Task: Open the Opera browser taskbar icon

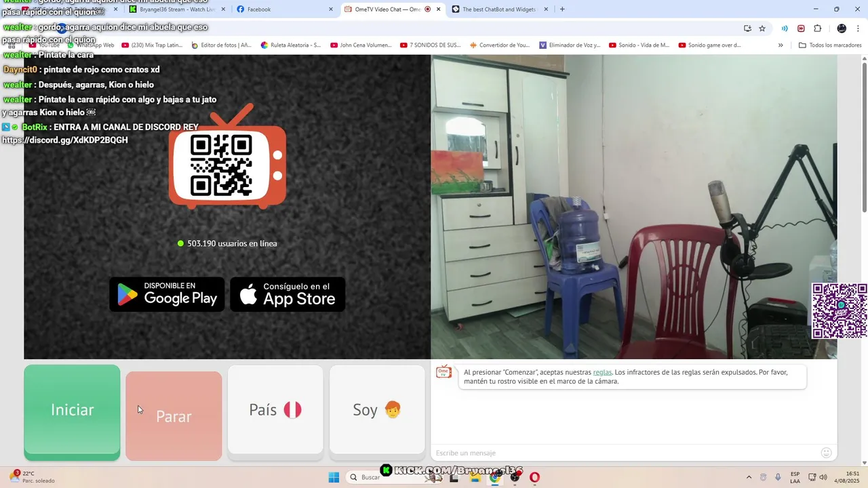Action: pyautogui.click(x=535, y=477)
